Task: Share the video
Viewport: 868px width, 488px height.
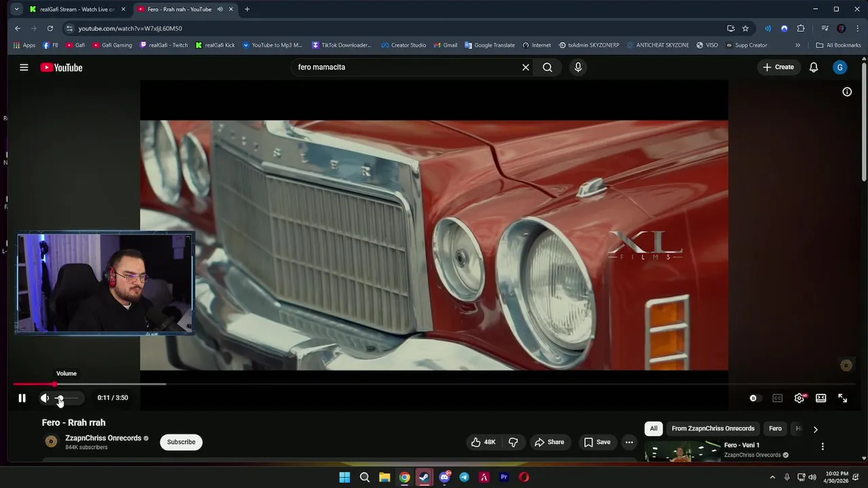Action: (549, 442)
